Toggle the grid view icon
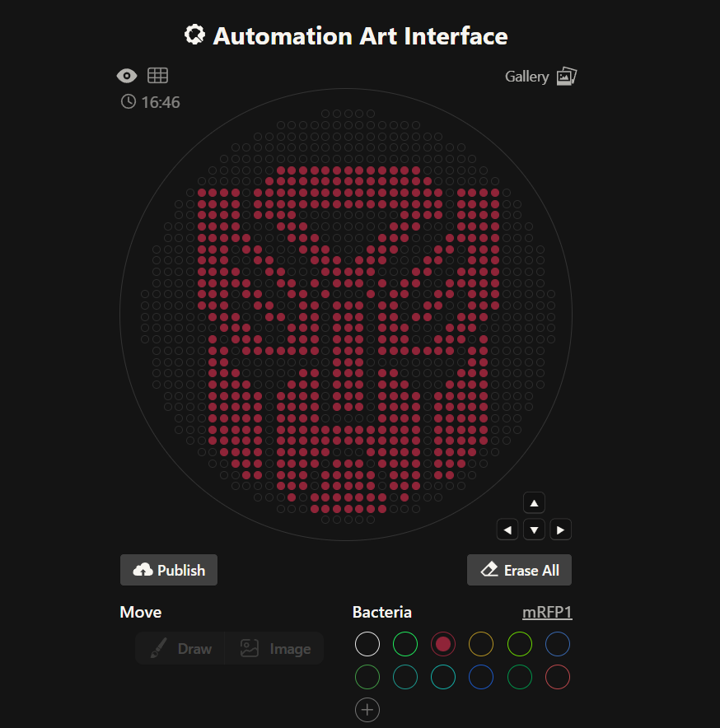Viewport: 720px width, 728px height. point(157,75)
